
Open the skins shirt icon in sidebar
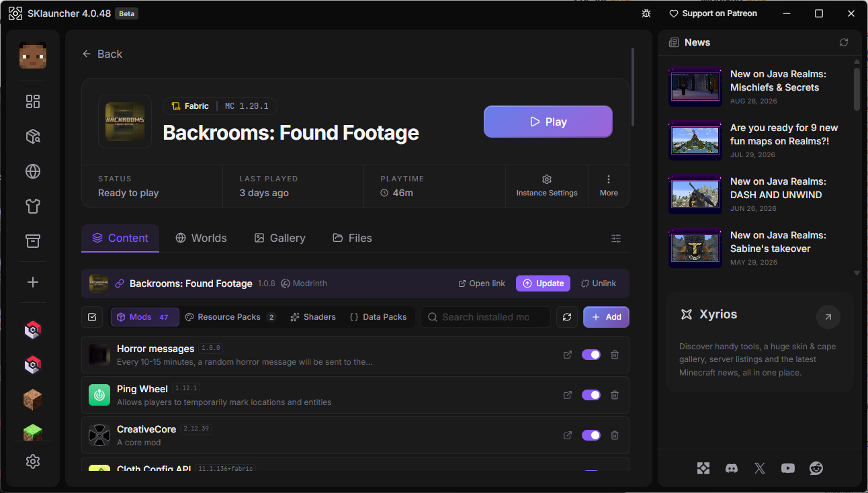(33, 206)
